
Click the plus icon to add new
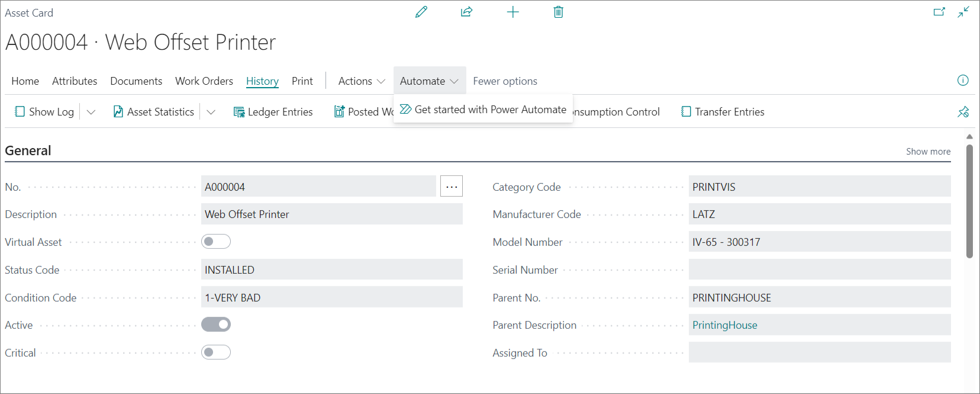(512, 12)
